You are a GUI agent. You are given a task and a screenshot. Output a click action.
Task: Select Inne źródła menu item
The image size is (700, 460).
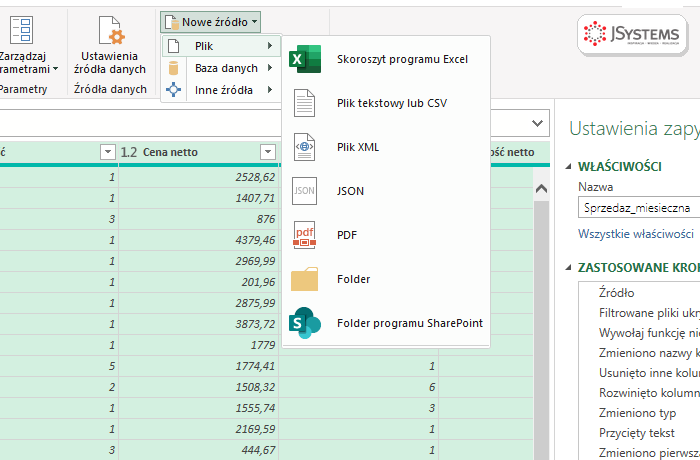pos(221,90)
